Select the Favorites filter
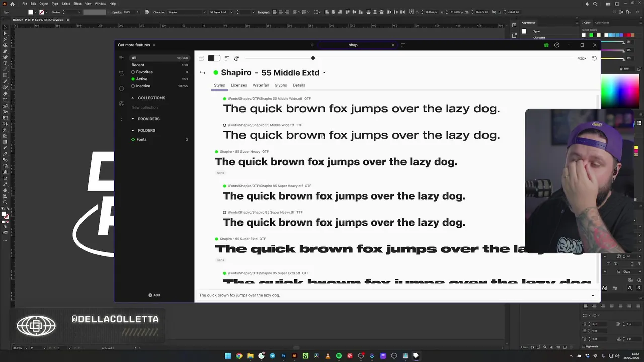This screenshot has height=362, width=644. tap(159, 72)
